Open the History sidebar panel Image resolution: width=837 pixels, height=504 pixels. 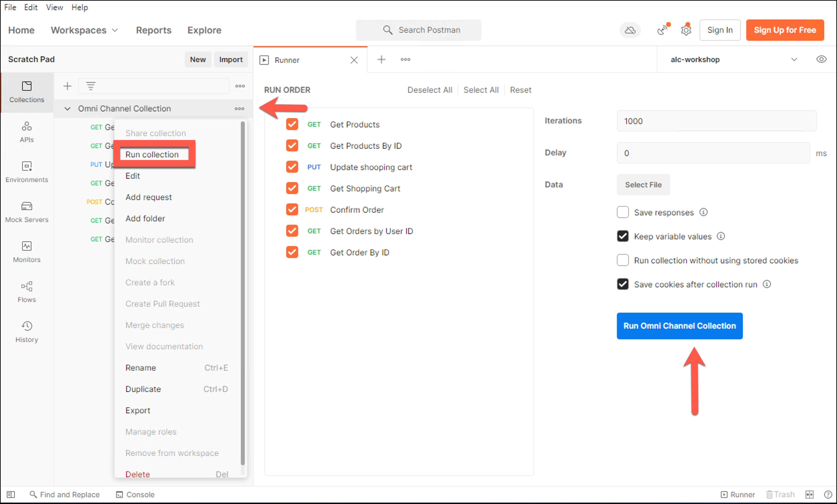click(26, 332)
